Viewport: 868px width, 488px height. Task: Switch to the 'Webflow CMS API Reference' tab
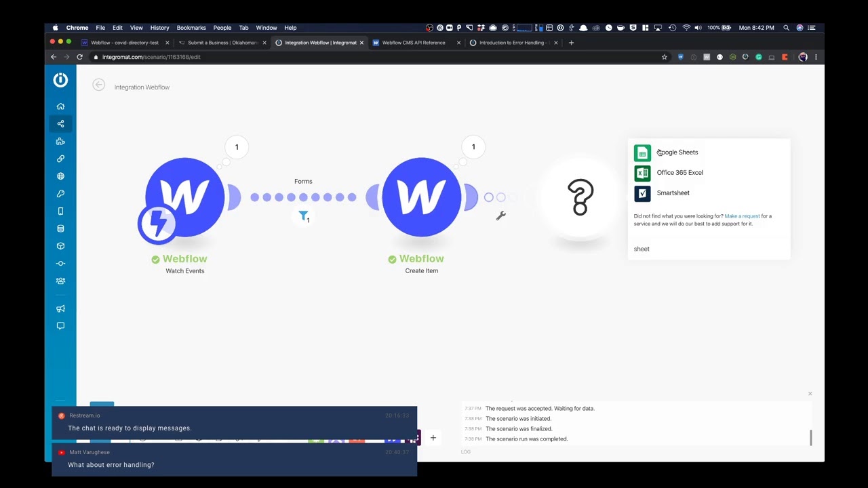coord(414,43)
